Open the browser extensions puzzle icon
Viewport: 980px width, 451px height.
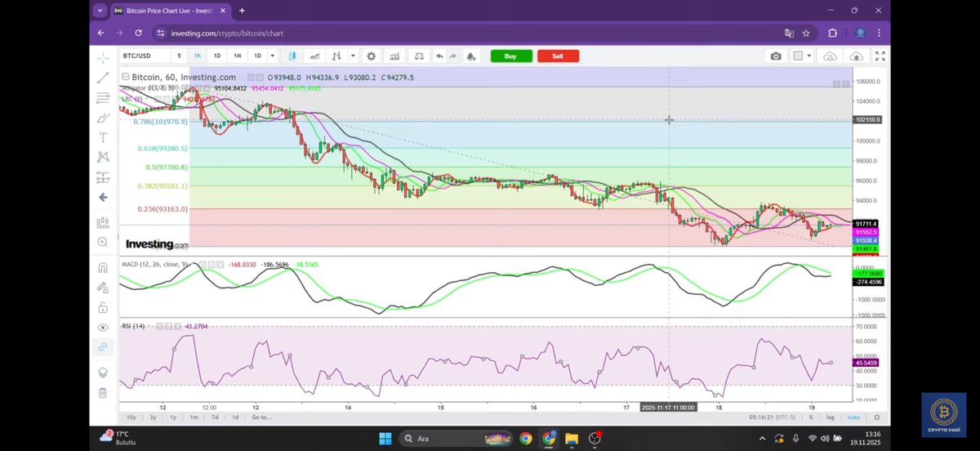coord(832,33)
